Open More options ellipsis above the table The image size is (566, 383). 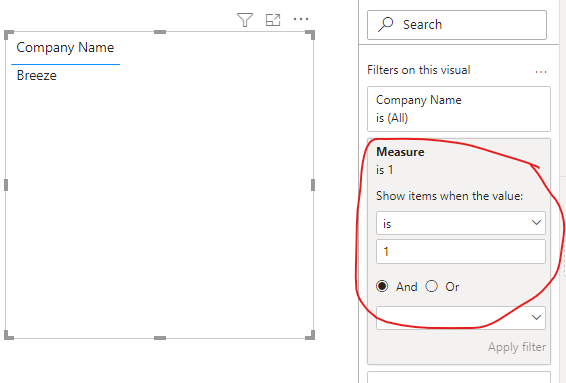coord(301,19)
